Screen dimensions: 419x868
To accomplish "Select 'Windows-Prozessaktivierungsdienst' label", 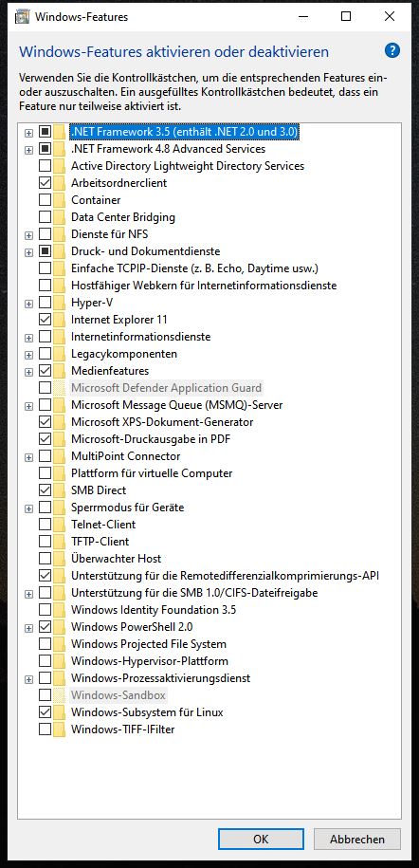I will [x=160, y=678].
